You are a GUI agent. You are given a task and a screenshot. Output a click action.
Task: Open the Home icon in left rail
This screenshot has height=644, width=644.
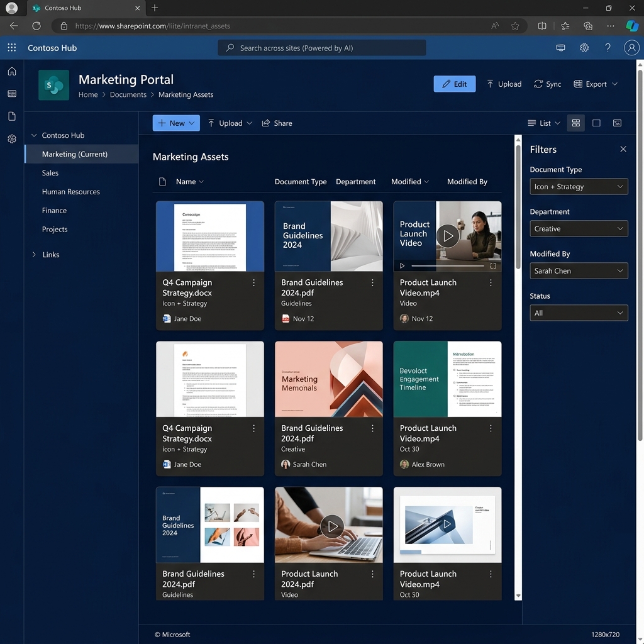pyautogui.click(x=12, y=71)
